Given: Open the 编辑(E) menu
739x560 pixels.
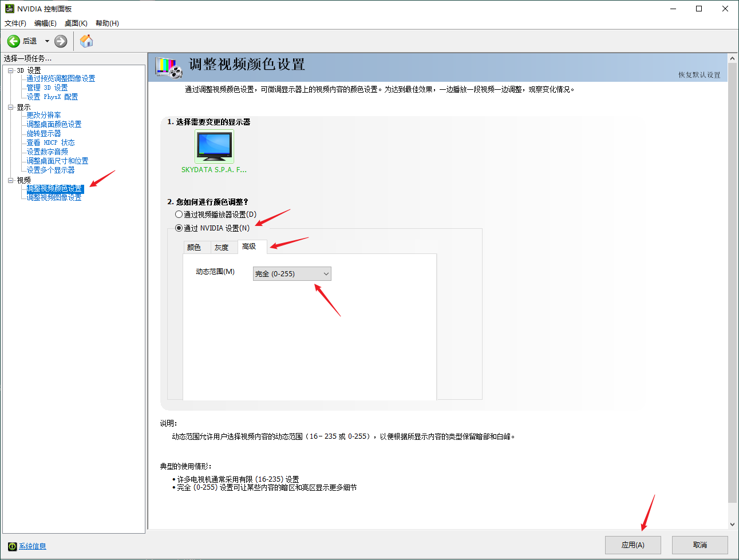Looking at the screenshot, I should click(45, 23).
